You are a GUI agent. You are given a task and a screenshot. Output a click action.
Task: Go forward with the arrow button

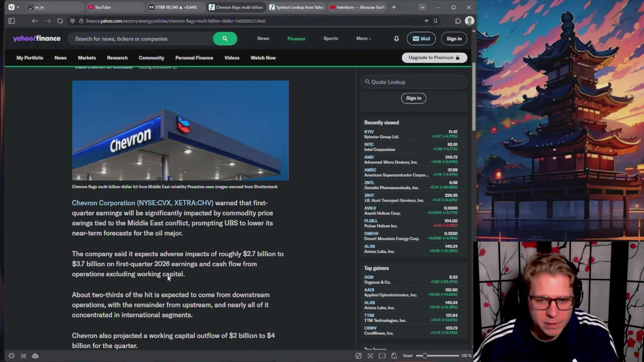pyautogui.click(x=47, y=21)
